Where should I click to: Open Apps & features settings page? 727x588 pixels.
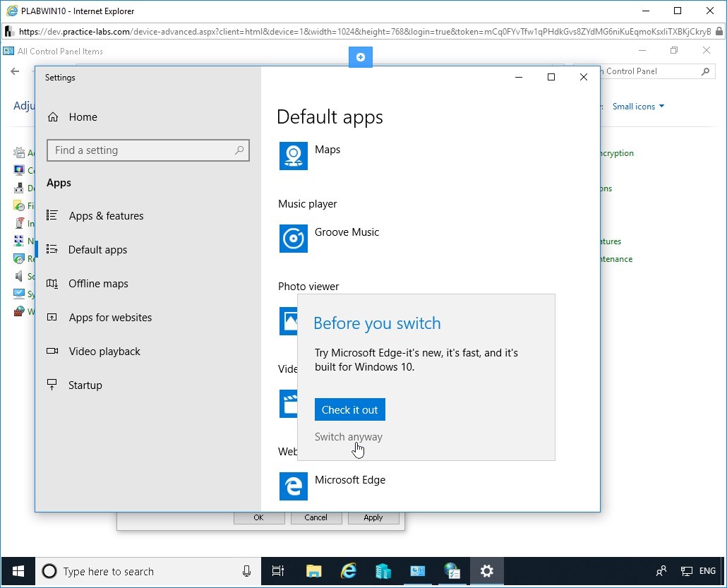106,215
